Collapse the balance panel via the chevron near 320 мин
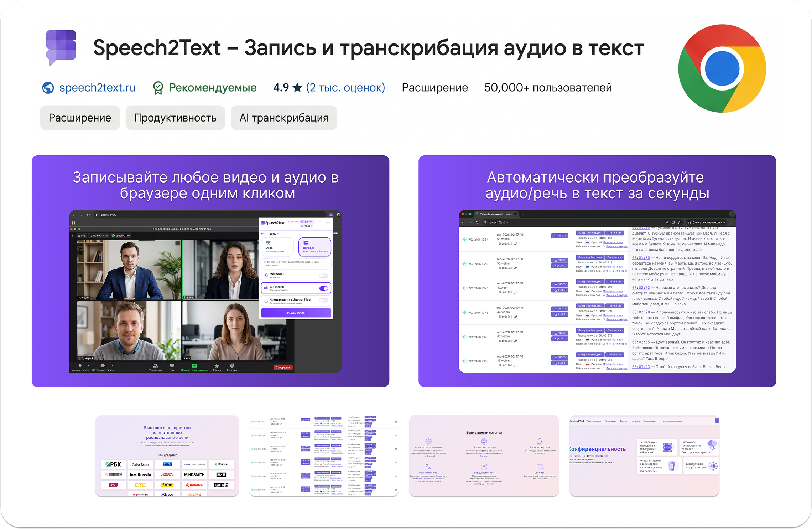812x529 pixels. 320,222
